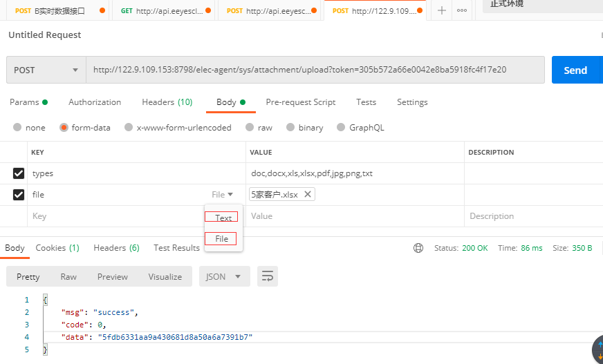603x364 pixels.
Task: Uncheck the types row checkbox
Action: coord(19,173)
